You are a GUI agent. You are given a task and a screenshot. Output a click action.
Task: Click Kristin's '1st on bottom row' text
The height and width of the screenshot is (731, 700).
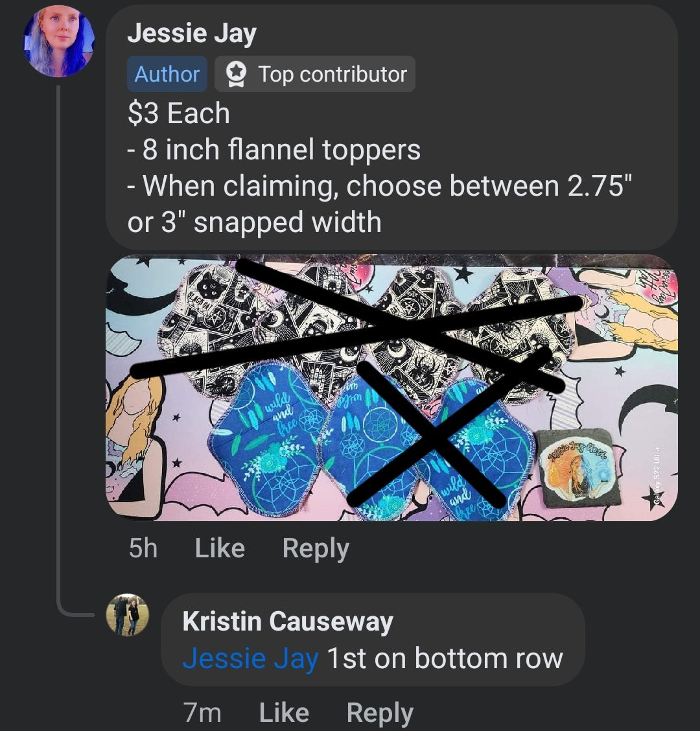(445, 658)
